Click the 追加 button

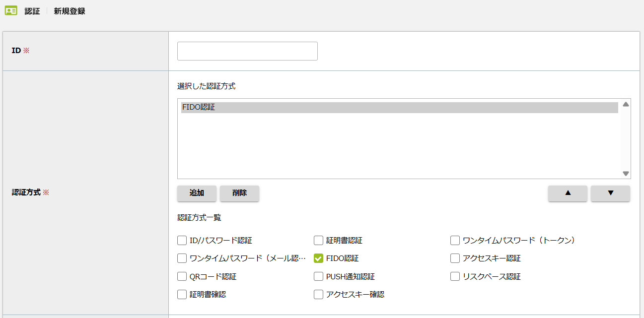[197, 193]
